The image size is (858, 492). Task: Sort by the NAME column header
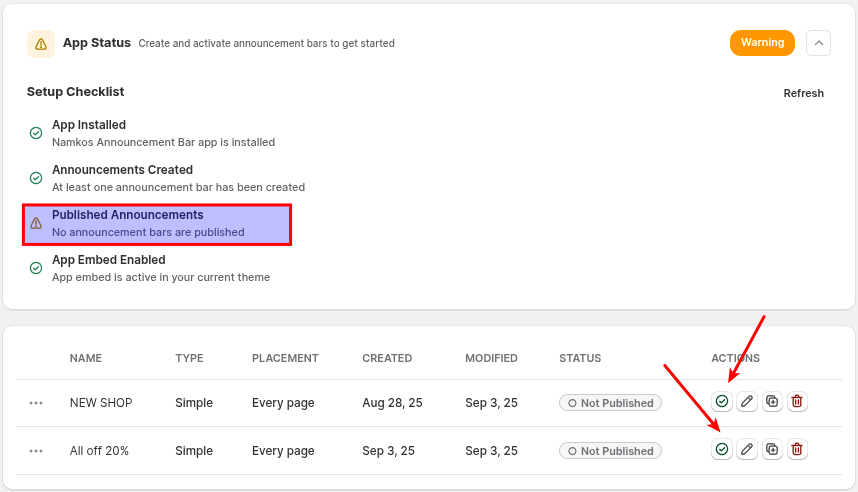86,358
